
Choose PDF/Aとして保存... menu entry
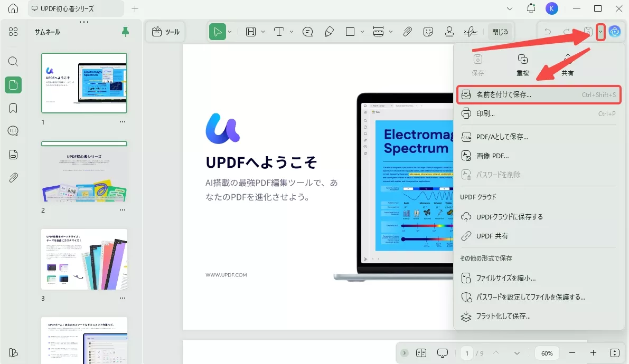click(x=538, y=137)
